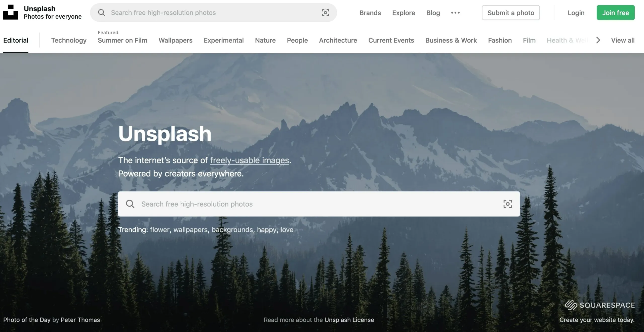Open visual search in hero search box
644x332 pixels.
[507, 204]
